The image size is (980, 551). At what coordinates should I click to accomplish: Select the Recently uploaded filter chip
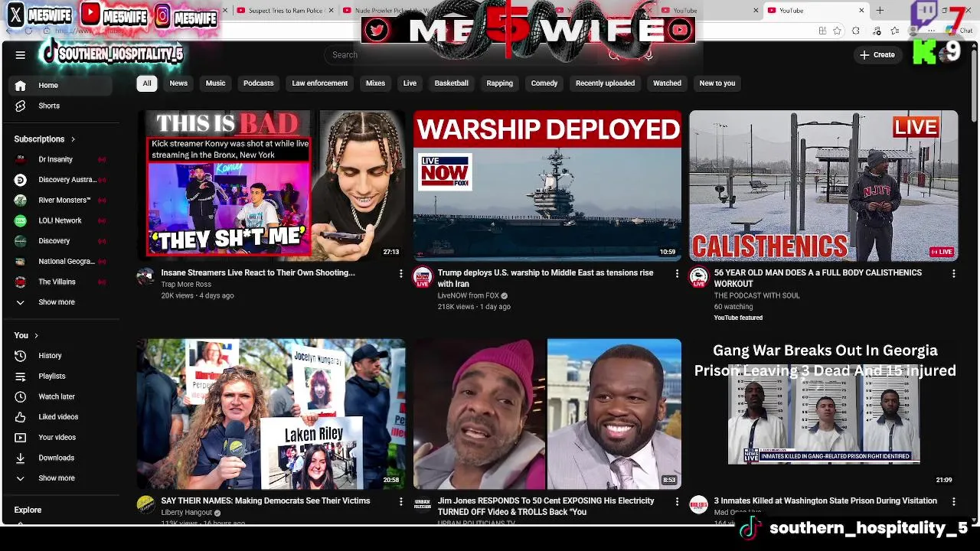point(606,83)
